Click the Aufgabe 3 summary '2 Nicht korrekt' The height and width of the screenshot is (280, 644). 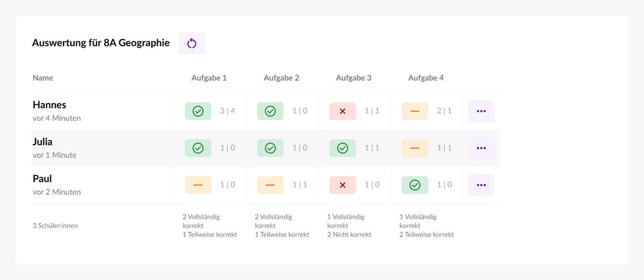[349, 235]
